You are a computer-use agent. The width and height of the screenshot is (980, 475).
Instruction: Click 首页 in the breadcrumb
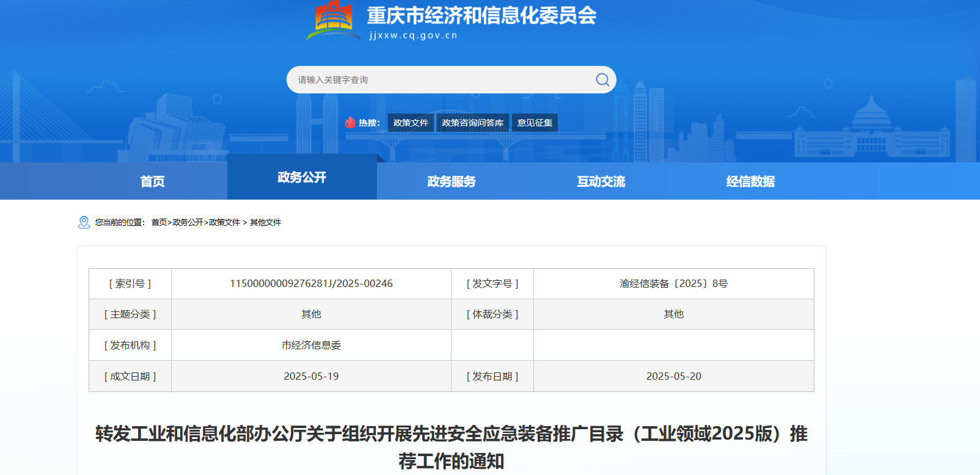pos(159,223)
